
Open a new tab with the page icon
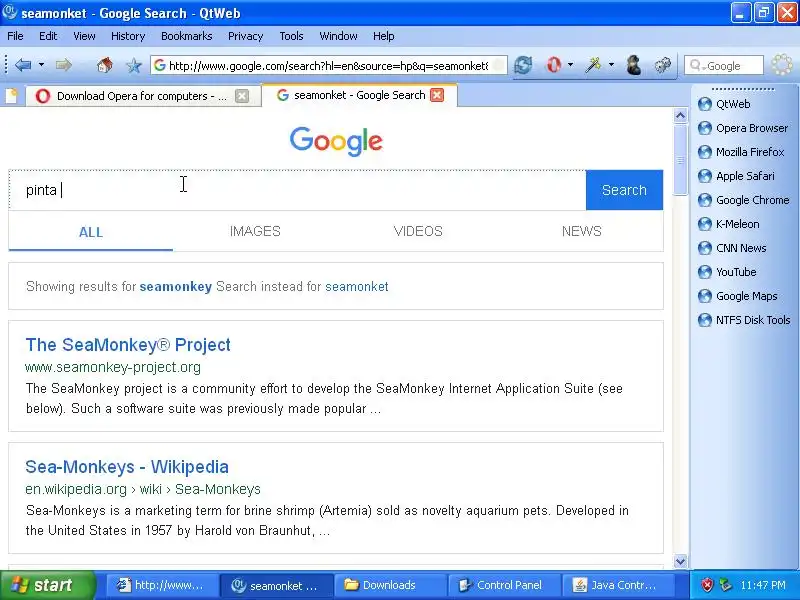click(x=11, y=95)
